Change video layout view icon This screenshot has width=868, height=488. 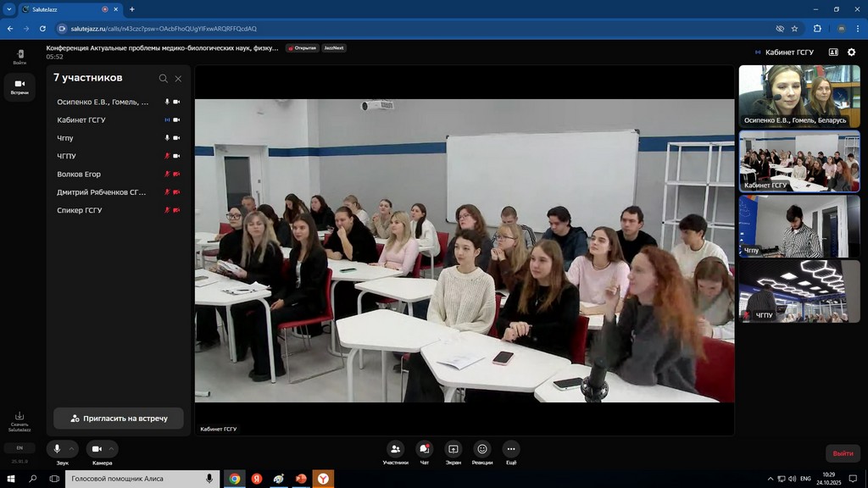coord(833,53)
